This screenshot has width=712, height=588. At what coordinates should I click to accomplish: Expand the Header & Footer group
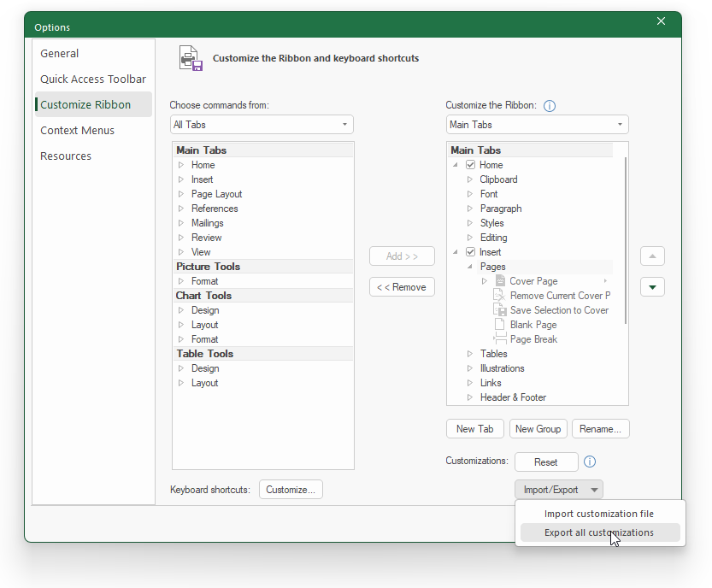pos(470,397)
